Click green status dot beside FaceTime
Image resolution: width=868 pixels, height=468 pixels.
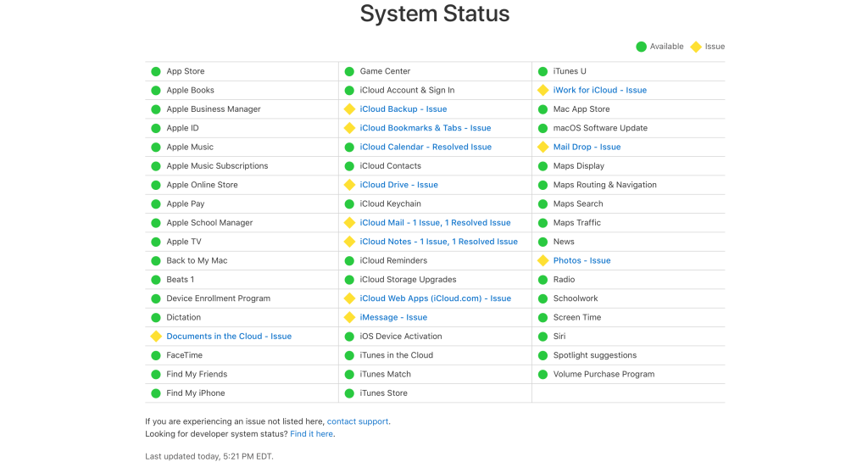click(156, 355)
